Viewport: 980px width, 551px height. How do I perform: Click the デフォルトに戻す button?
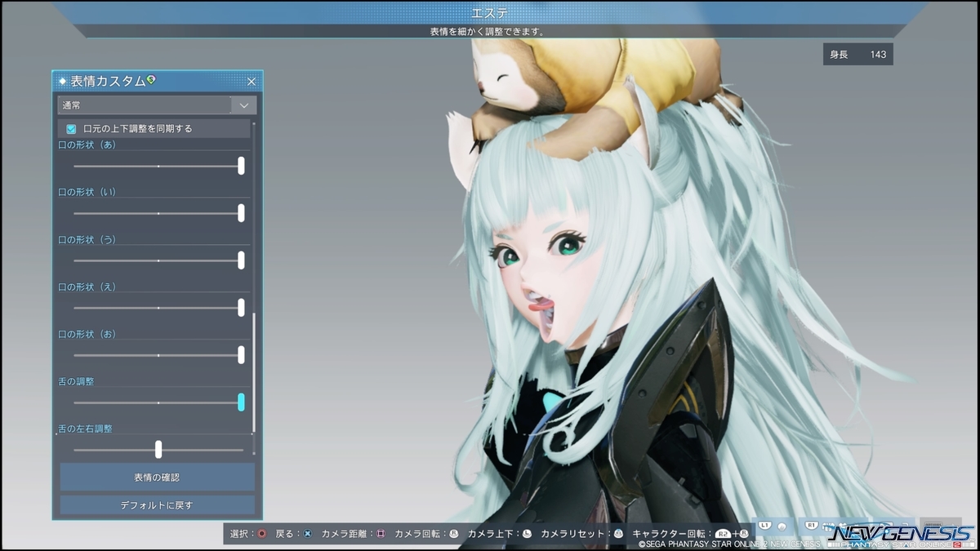pos(157,505)
